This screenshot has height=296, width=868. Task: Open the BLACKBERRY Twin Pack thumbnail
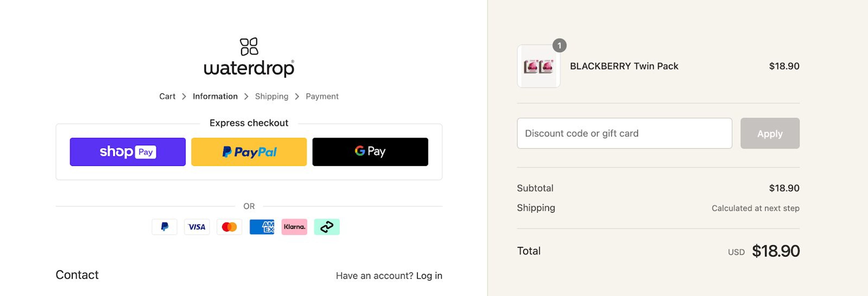[x=538, y=66]
